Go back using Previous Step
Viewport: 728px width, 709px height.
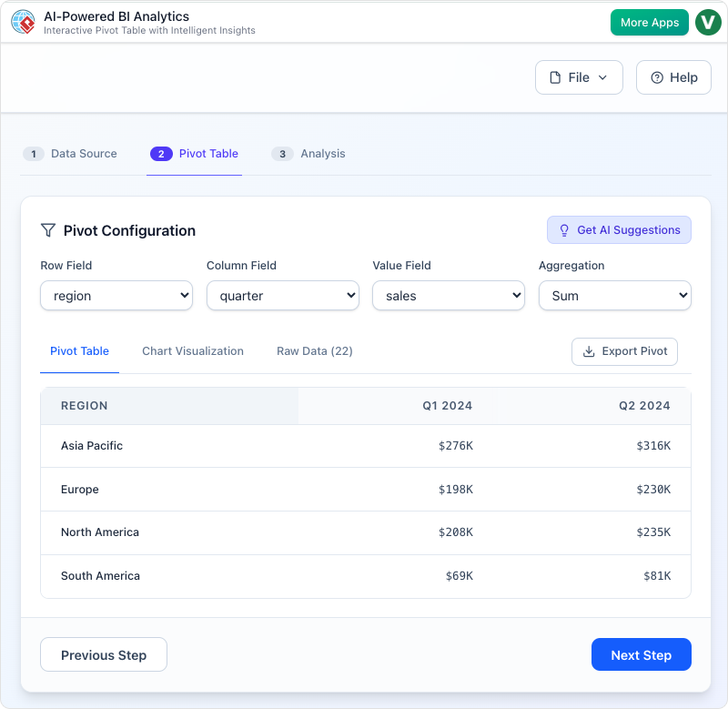[x=103, y=654]
